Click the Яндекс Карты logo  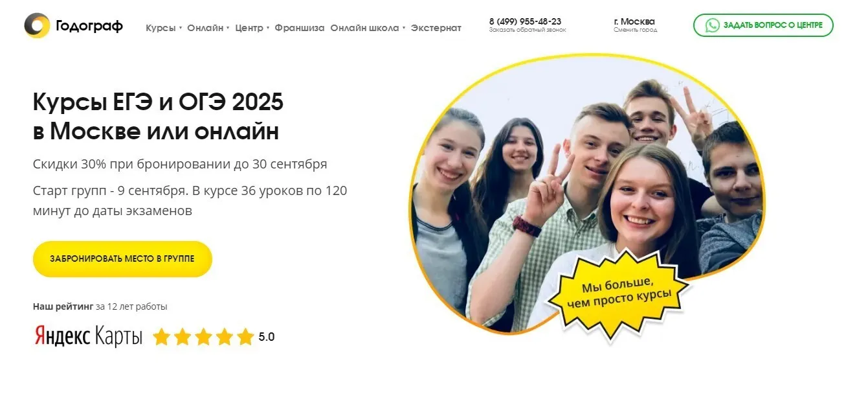(x=88, y=336)
